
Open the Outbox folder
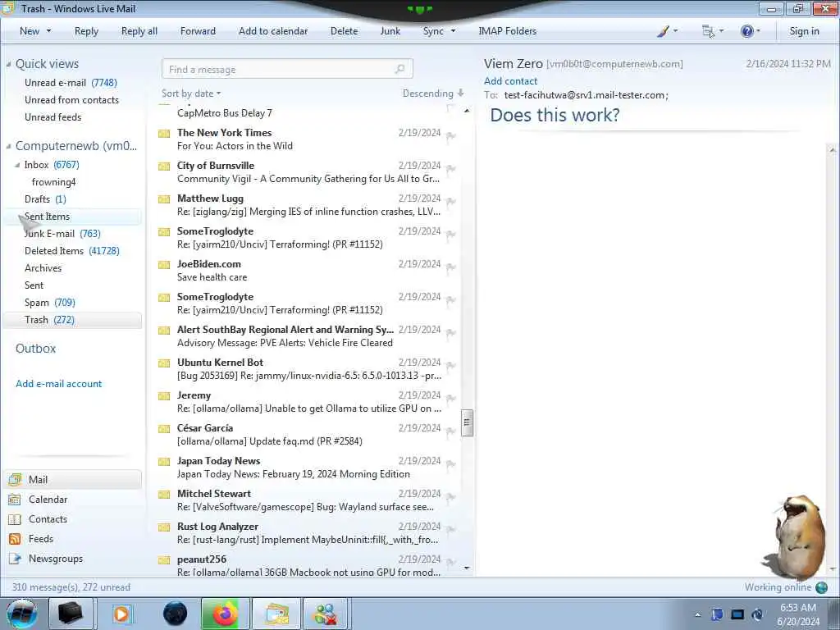pyautogui.click(x=36, y=348)
